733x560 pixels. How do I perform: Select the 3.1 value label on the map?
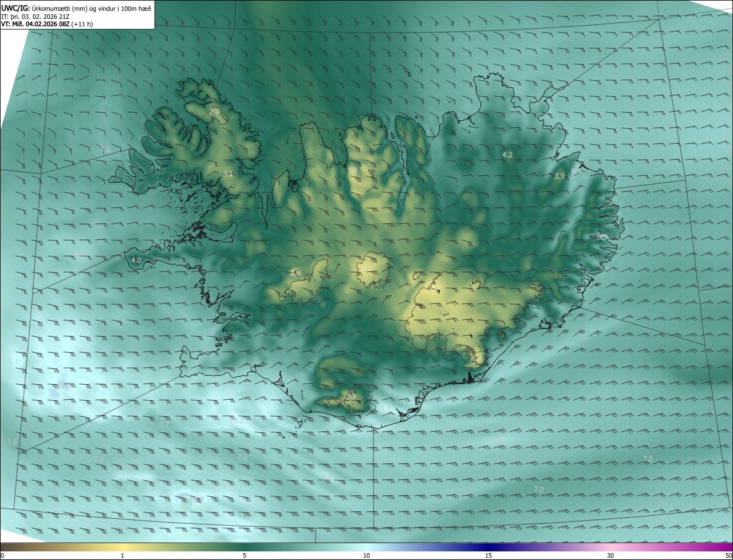[228, 173]
